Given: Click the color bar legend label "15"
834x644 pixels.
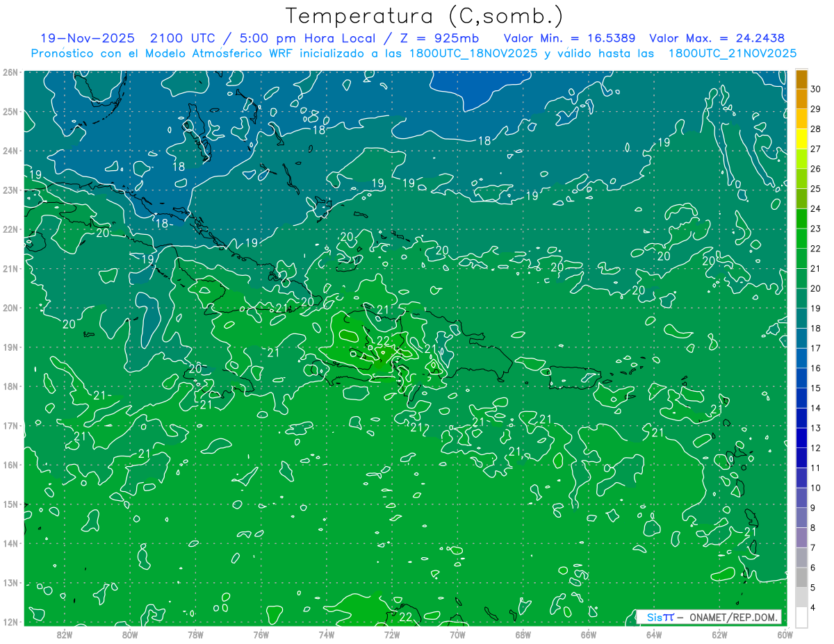Looking at the screenshot, I should pyautogui.click(x=816, y=388).
